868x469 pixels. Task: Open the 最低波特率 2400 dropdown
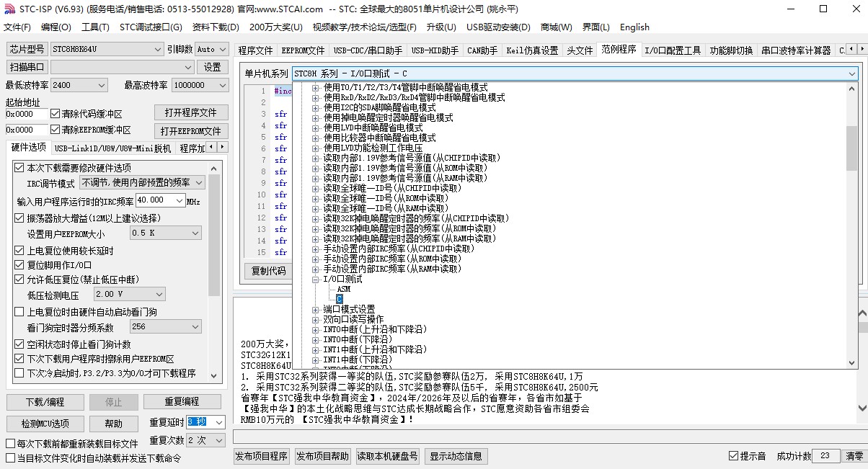[79, 85]
